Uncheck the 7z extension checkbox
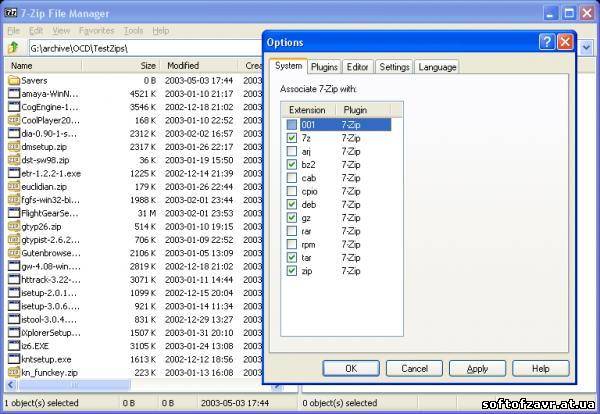Viewport: 600px width, 414px height. (292, 138)
